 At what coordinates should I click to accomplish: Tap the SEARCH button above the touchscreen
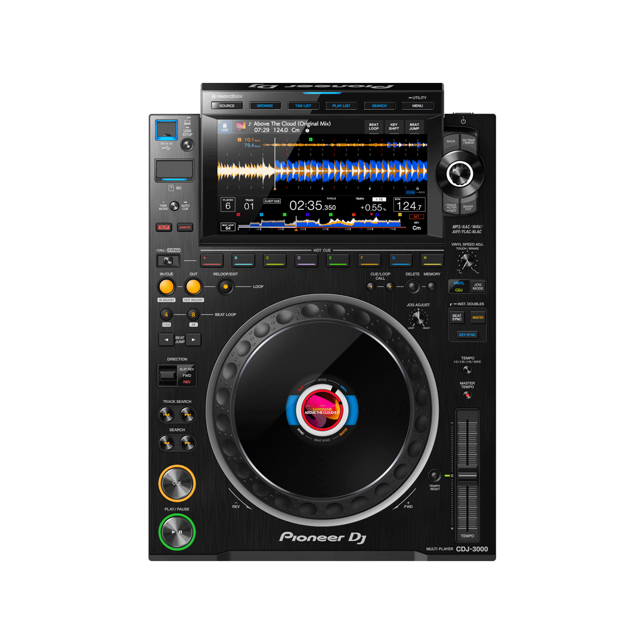(x=379, y=106)
